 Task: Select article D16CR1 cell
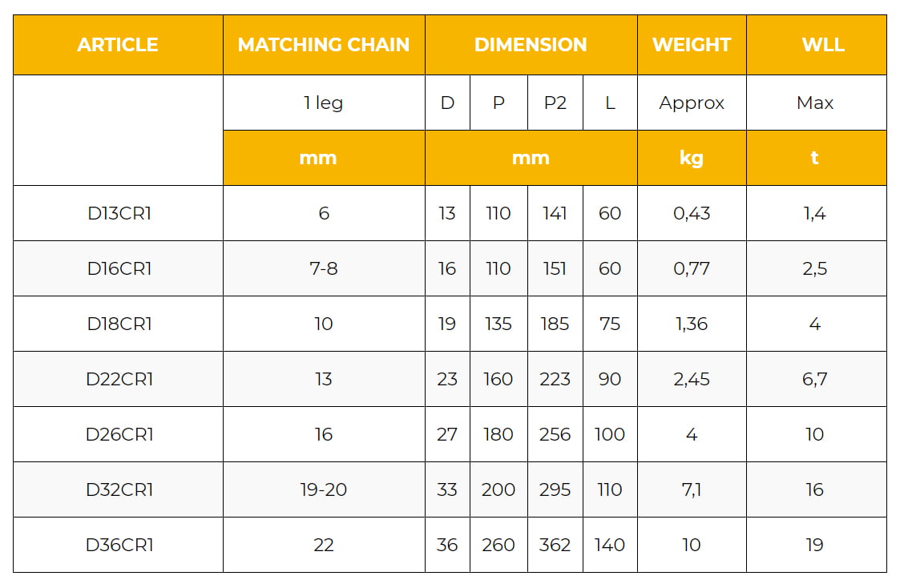click(x=119, y=269)
